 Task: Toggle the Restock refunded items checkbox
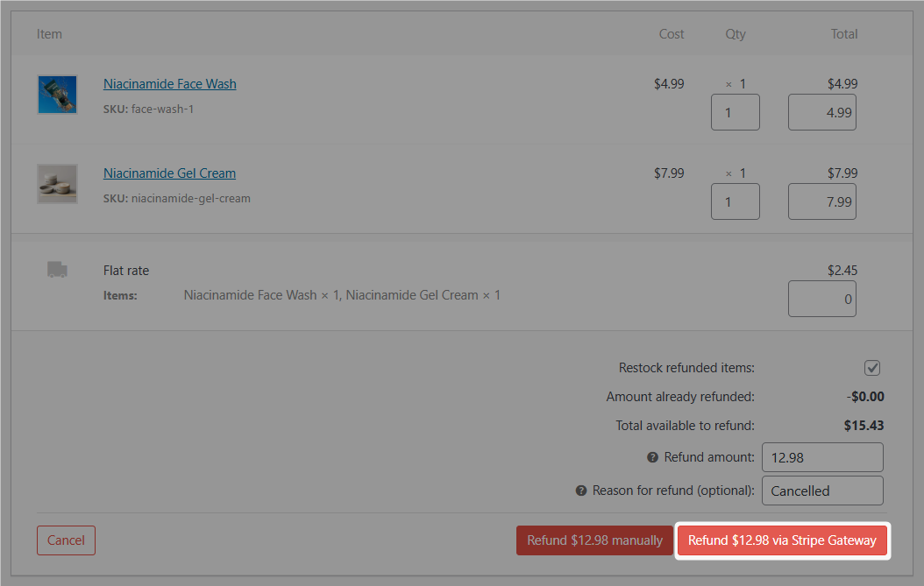click(872, 368)
